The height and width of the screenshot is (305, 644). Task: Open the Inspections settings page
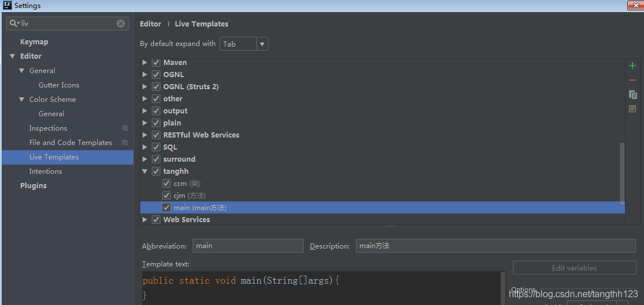(48, 128)
